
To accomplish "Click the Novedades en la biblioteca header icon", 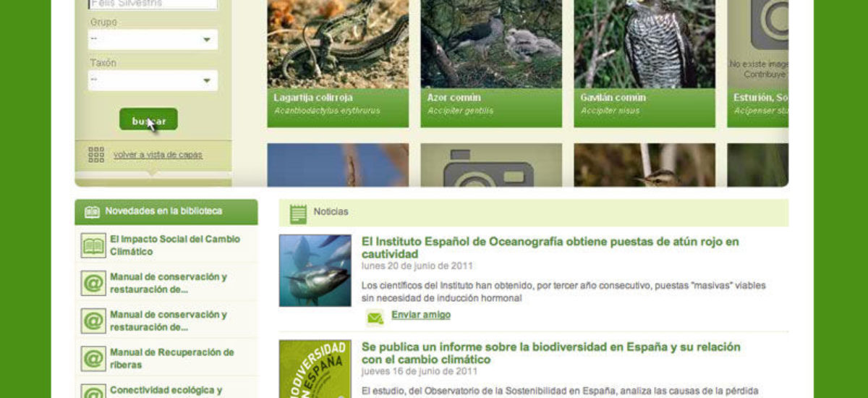I will click(92, 212).
